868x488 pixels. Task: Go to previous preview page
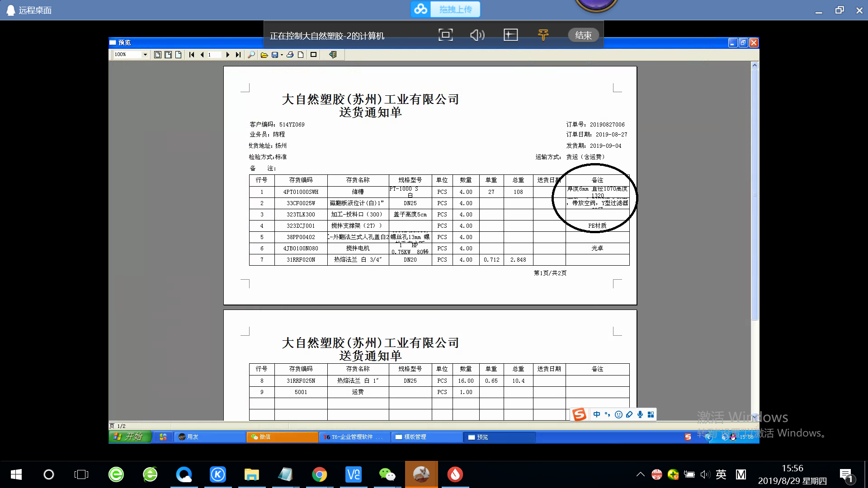[202, 55]
